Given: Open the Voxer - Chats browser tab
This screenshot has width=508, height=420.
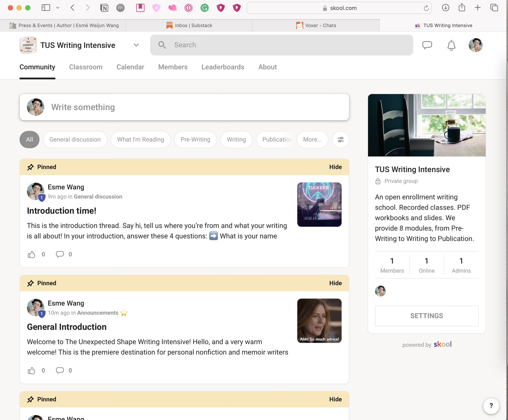Looking at the screenshot, I should click(x=316, y=25).
